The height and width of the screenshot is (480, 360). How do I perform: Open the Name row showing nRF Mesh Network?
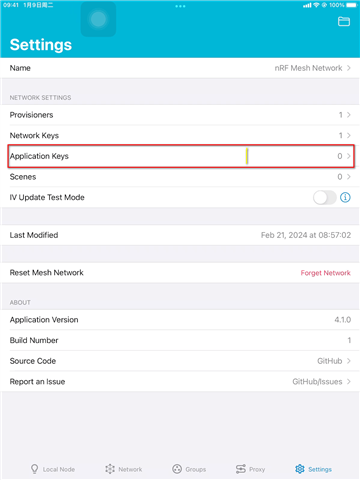click(180, 68)
